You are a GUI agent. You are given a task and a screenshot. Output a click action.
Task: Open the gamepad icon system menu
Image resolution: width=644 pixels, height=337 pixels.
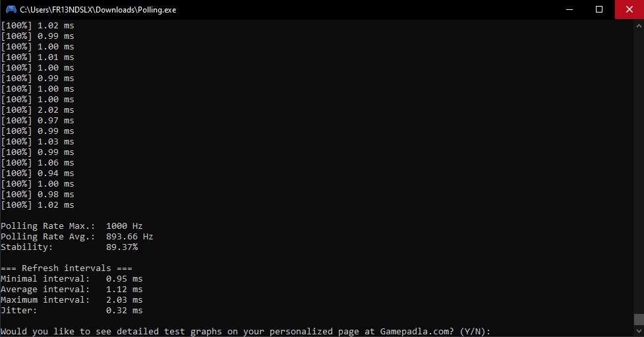(x=11, y=9)
